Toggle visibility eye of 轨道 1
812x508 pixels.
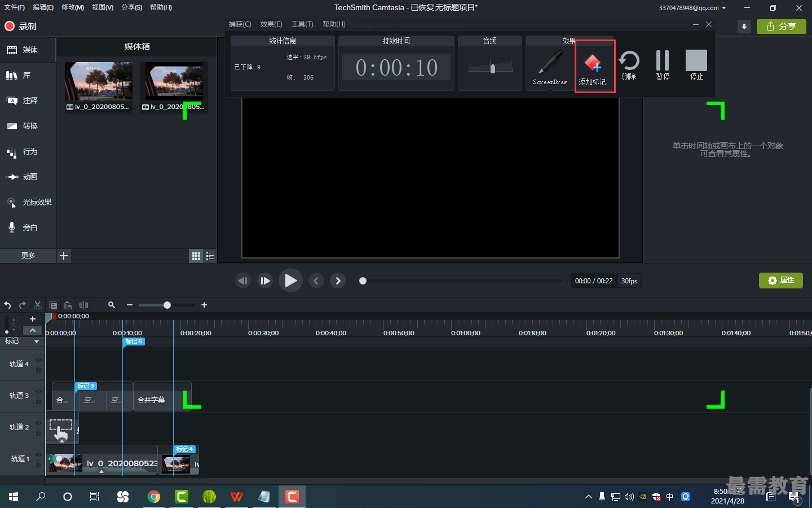[x=39, y=455]
